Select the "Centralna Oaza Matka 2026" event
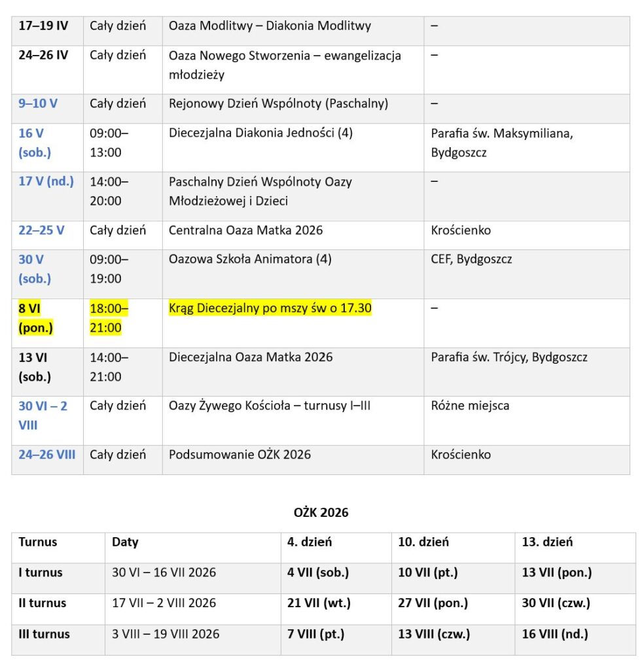Image resolution: width=644 pixels, height=670 pixels. (x=245, y=230)
